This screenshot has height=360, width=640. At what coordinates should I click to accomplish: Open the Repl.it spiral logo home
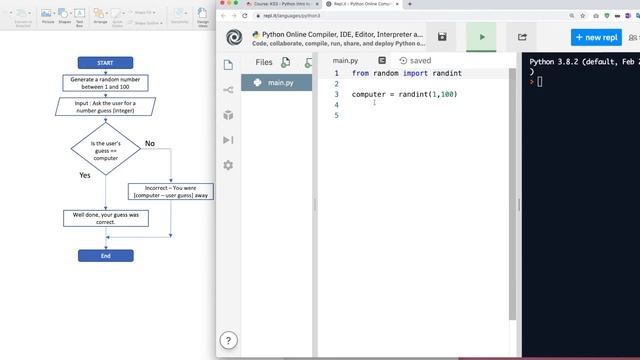[234, 37]
